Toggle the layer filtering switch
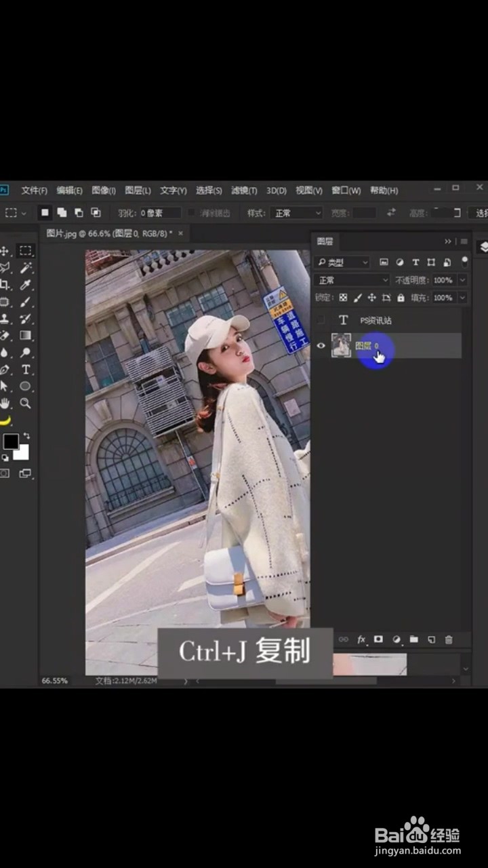 pos(464,262)
